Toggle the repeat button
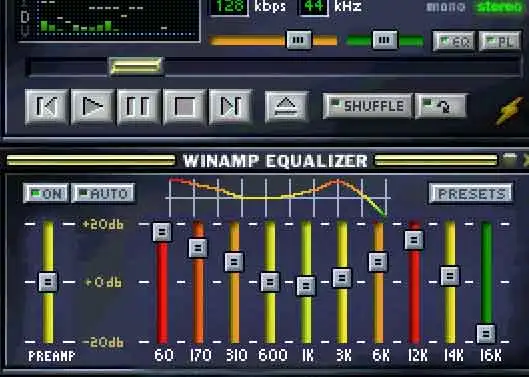This screenshot has width=529, height=377. point(441,106)
